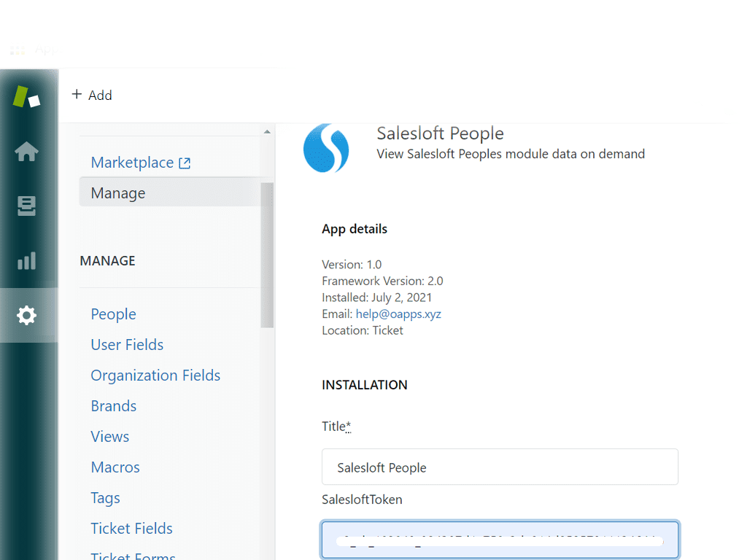This screenshot has width=747, height=560.
Task: Click the Zendesk logo icon
Action: (27, 97)
